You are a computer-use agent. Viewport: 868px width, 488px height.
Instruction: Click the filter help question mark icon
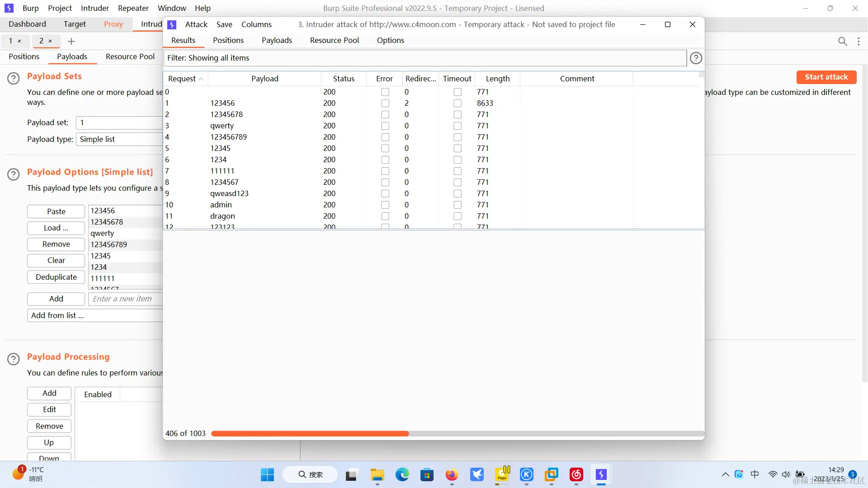(x=696, y=58)
